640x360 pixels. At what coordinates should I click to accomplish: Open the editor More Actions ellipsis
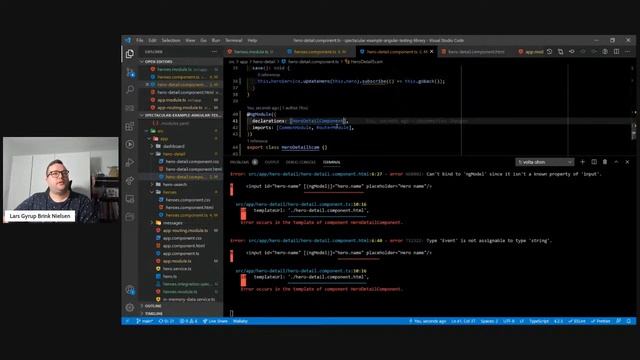point(627,52)
